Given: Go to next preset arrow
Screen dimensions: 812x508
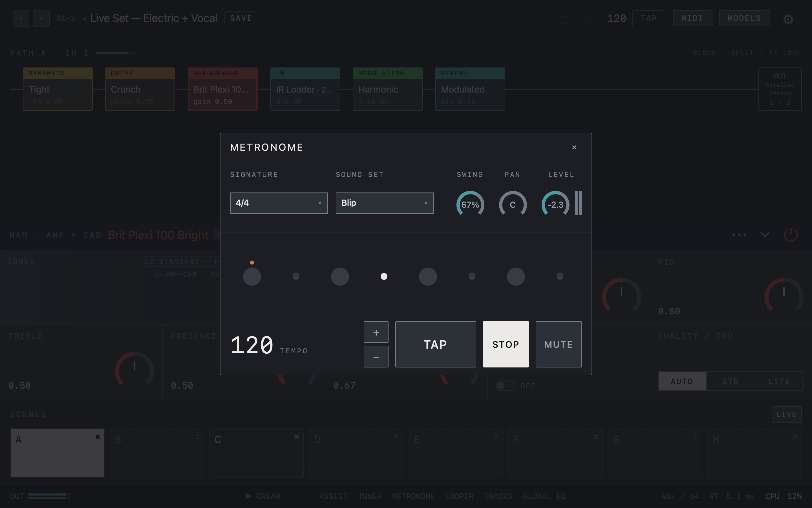Looking at the screenshot, I should pos(41,18).
